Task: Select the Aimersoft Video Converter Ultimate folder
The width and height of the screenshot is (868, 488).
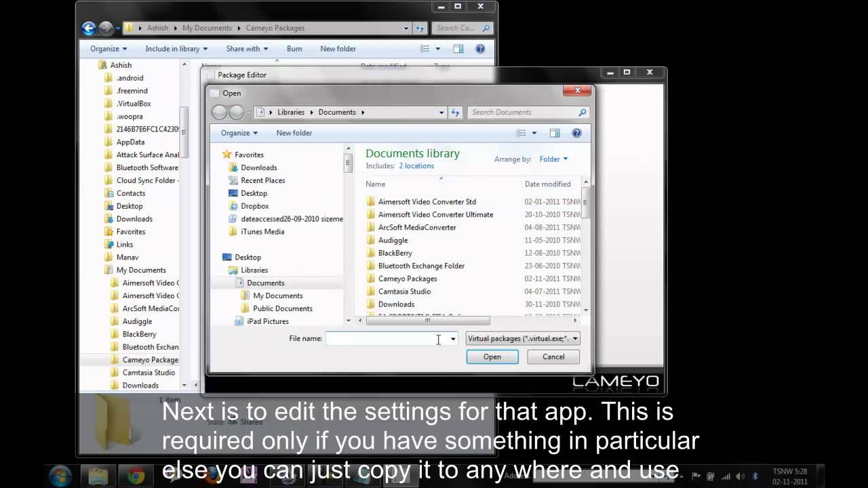Action: (x=435, y=214)
